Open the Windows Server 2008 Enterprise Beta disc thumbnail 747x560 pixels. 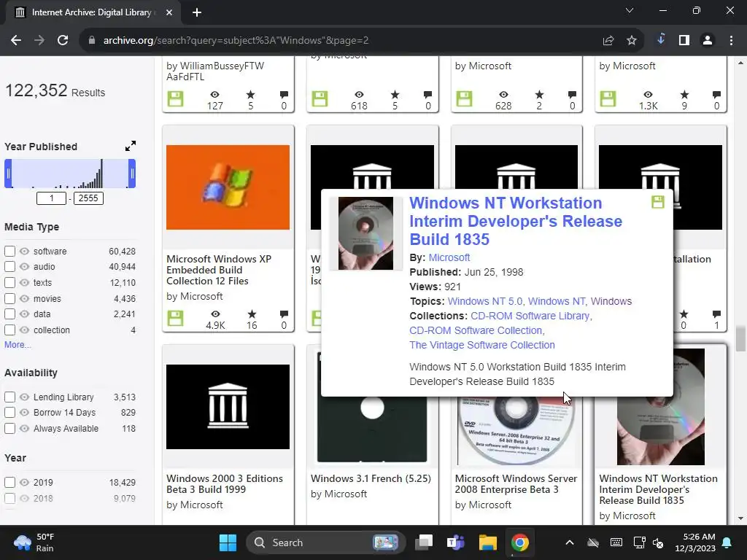[x=516, y=430]
